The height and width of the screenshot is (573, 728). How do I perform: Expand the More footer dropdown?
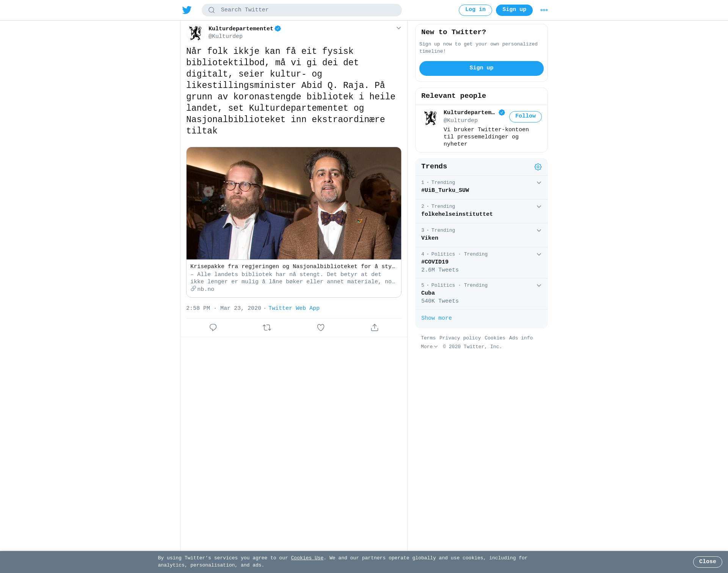(x=429, y=347)
